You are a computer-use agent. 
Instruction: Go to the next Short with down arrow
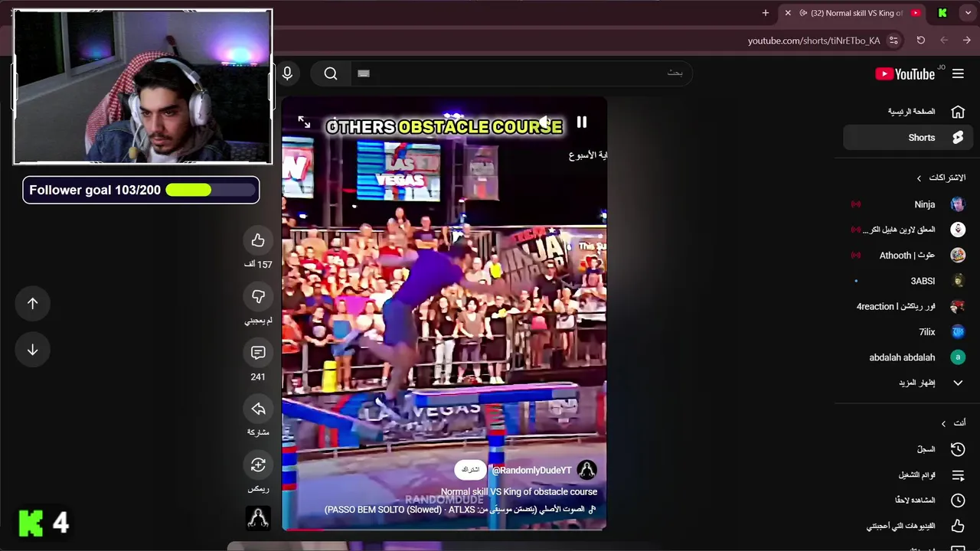pyautogui.click(x=33, y=350)
